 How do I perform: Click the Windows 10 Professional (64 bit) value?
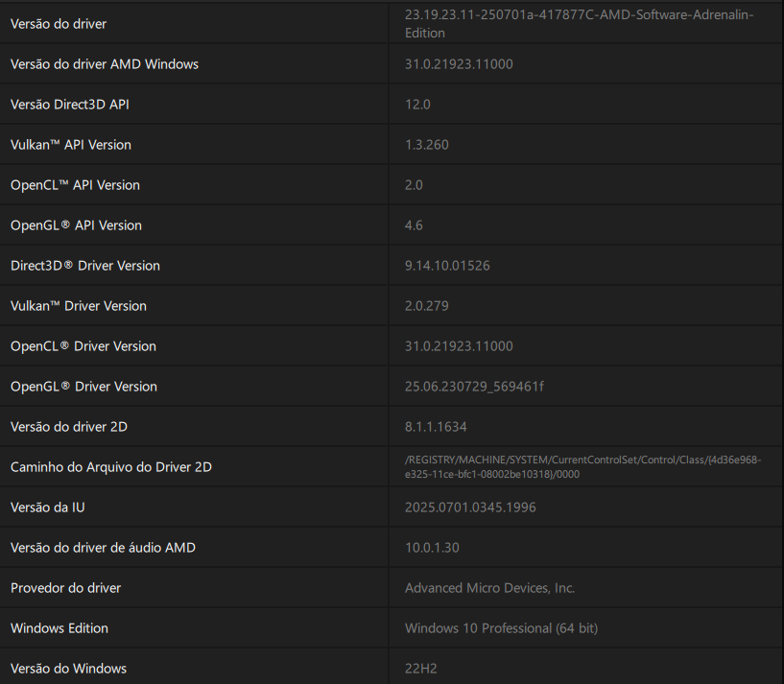click(x=501, y=628)
